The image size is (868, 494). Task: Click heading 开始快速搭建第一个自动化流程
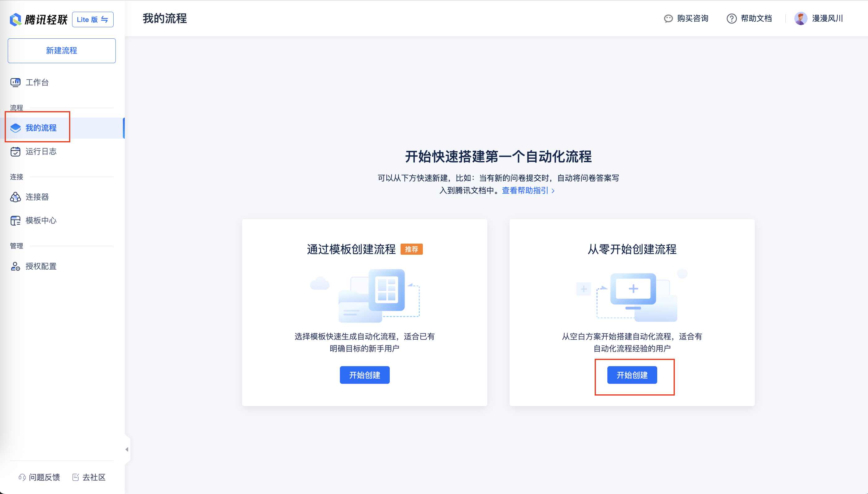[x=498, y=157]
